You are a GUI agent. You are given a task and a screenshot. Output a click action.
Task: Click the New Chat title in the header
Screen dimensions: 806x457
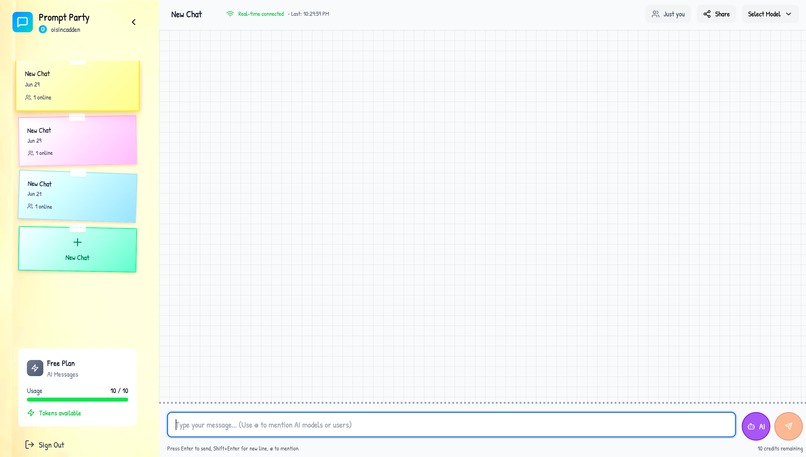point(187,14)
